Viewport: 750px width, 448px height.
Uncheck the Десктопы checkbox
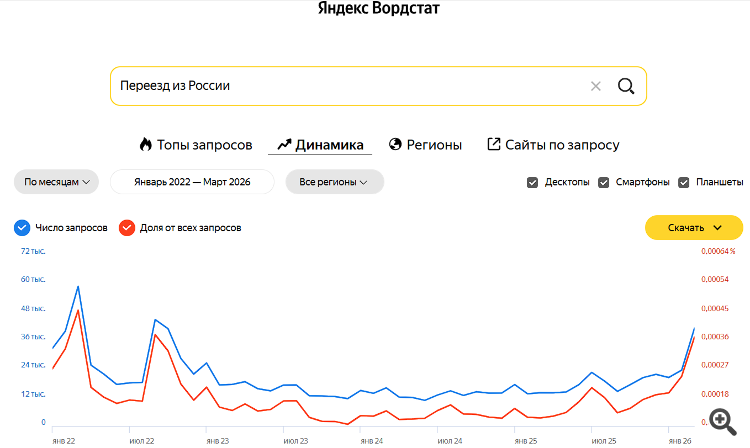click(x=532, y=182)
